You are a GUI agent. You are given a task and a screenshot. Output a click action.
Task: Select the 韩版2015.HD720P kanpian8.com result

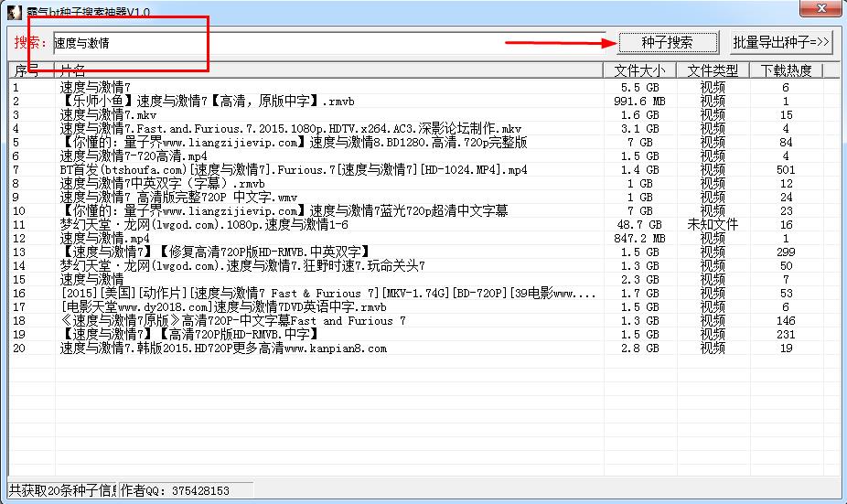(x=223, y=349)
